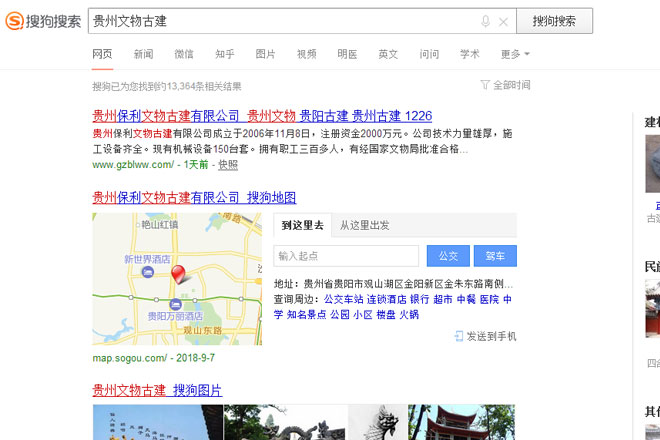Open the 问问 tab
This screenshot has width=660, height=440.
[x=429, y=54]
